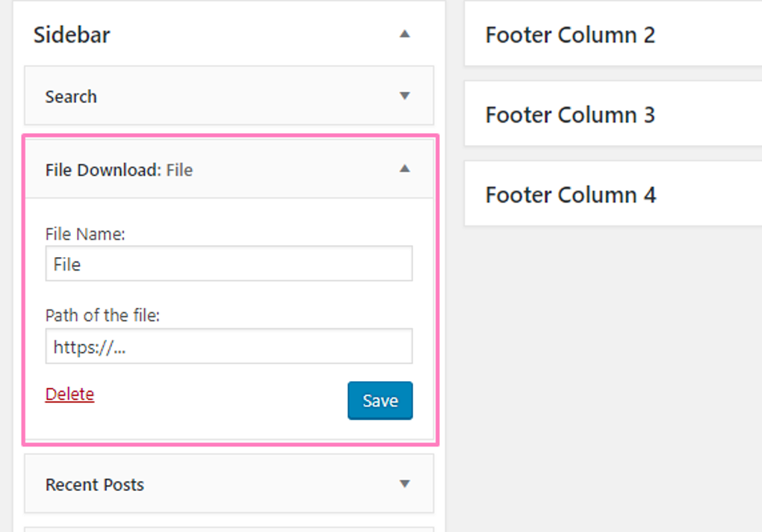762x532 pixels.
Task: Click the File Download widget title
Action: coord(103,170)
